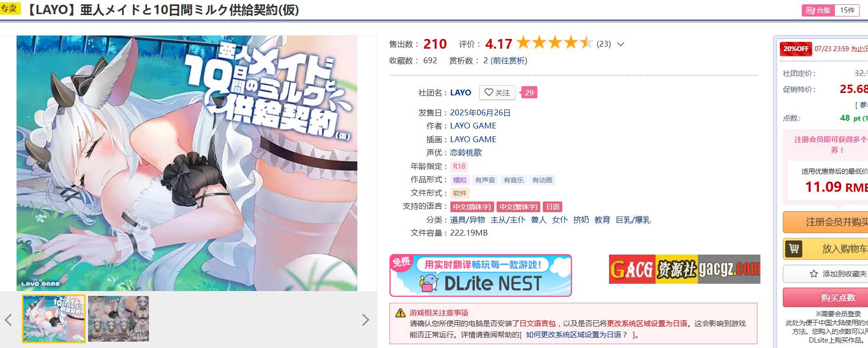Viewport: 868px width, 348px height.
Task: Expand the rating breakdown chevron
Action: pos(621,44)
